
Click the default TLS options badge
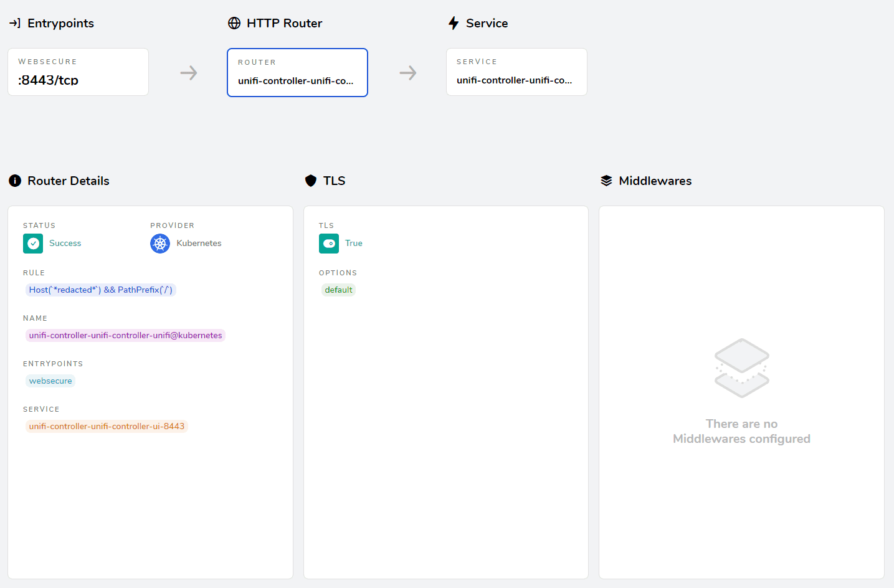(338, 290)
